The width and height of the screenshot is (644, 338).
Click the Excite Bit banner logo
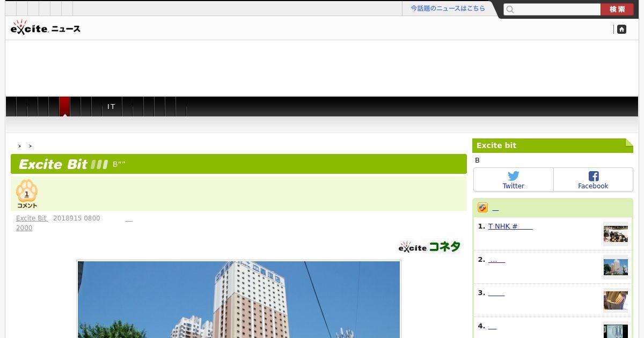tap(63, 164)
